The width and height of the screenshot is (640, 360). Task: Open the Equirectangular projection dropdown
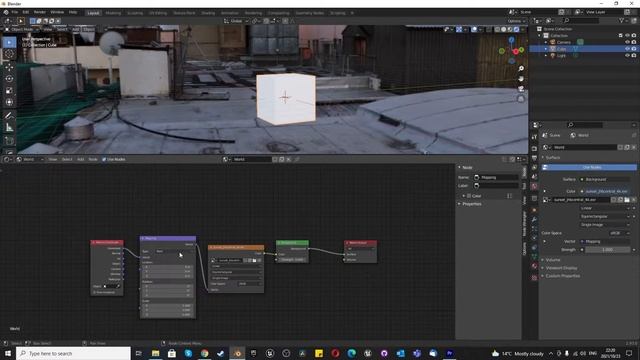[x=606, y=216]
